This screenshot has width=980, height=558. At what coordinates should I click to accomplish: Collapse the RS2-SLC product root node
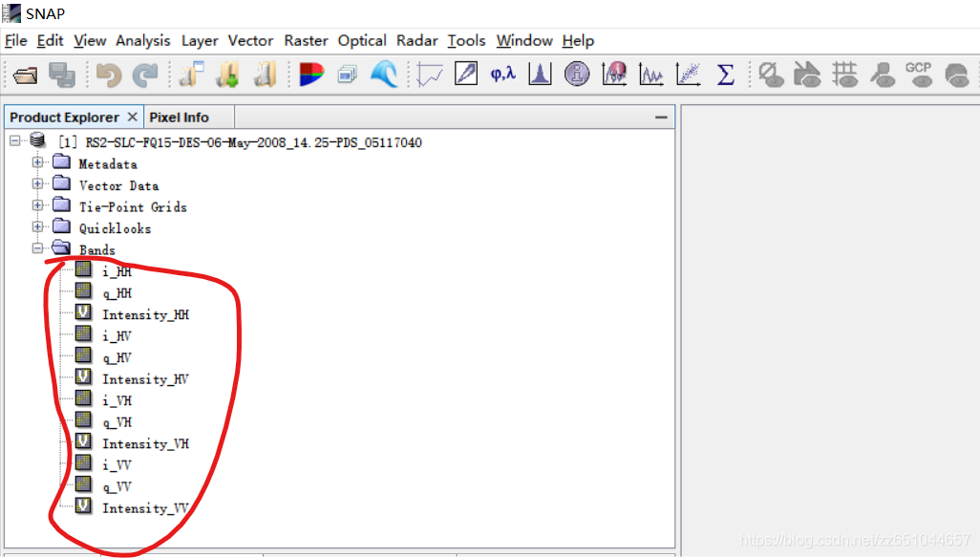point(15,141)
